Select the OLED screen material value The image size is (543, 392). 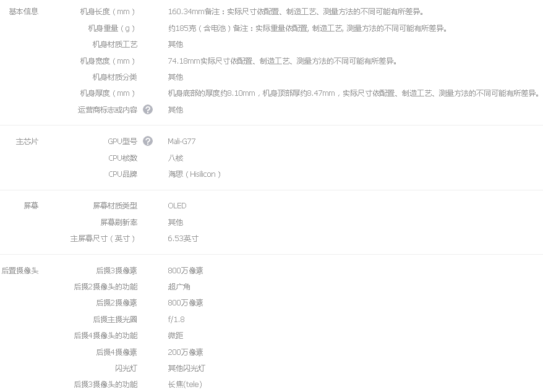(x=177, y=205)
